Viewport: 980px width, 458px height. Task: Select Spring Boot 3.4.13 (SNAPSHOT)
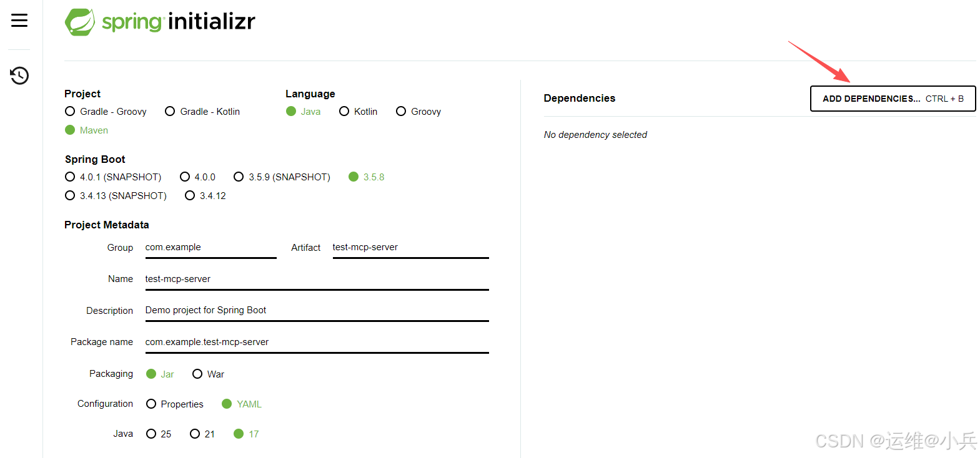(116, 196)
